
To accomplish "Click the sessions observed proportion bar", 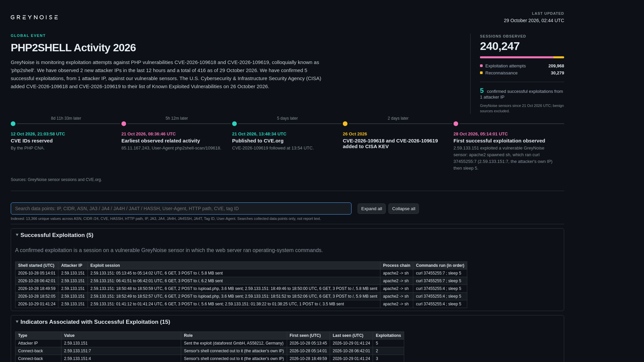I will (522, 57).
